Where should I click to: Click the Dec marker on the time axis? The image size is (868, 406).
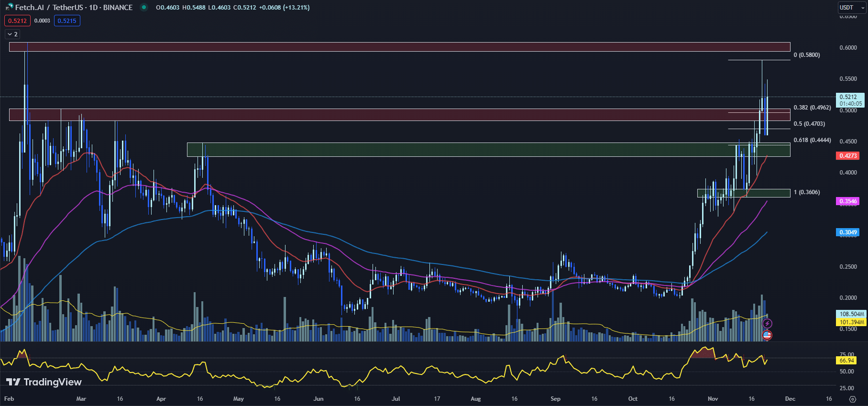click(790, 399)
